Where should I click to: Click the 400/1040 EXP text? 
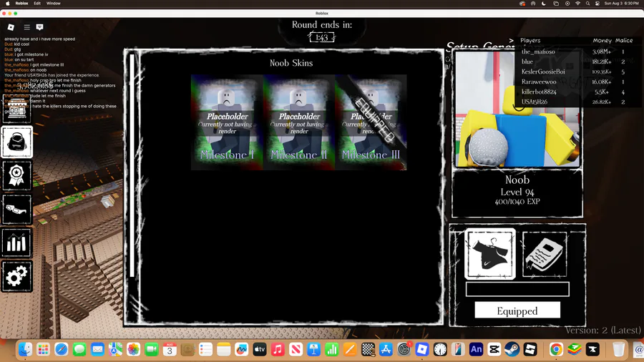coord(517,202)
